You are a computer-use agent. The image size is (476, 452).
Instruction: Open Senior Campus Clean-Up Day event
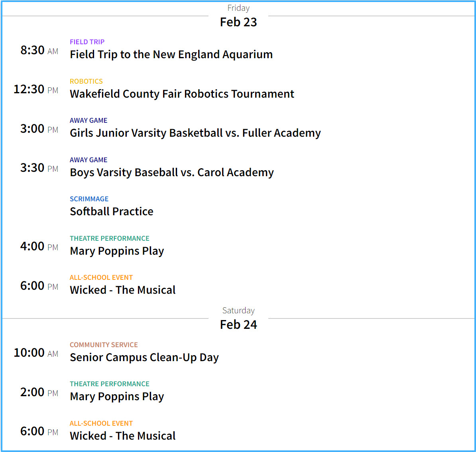pos(144,358)
